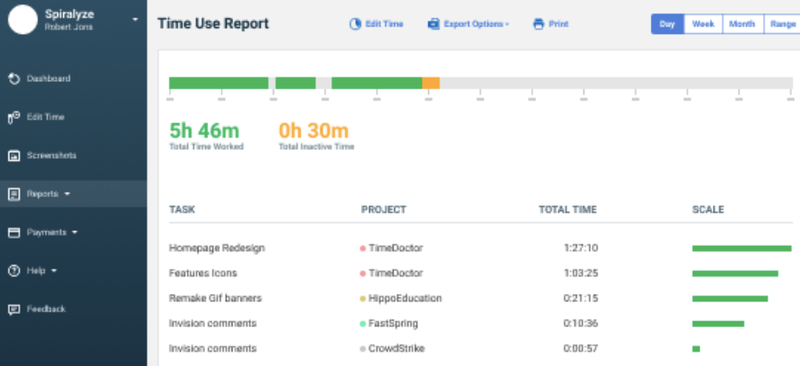Open the Export Options dropdown
Screen dimensions: 800x366
point(468,24)
